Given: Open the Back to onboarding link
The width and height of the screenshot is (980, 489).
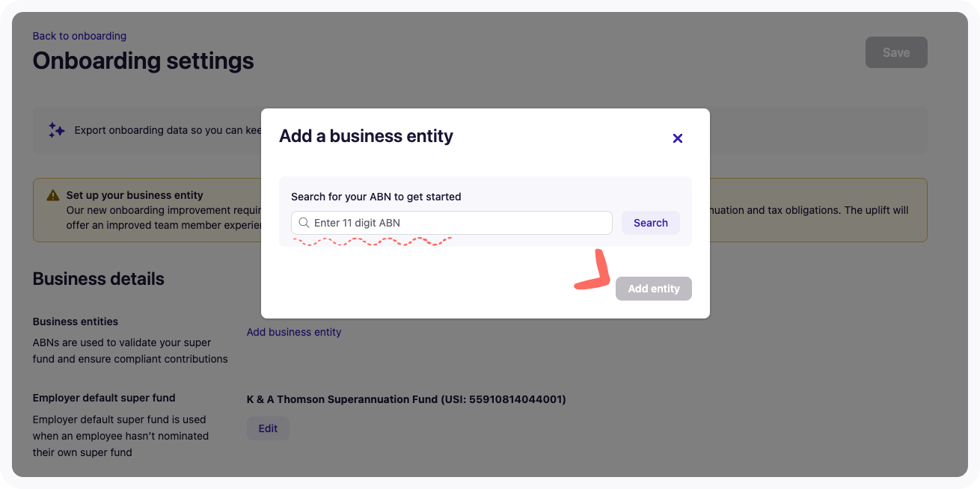Looking at the screenshot, I should (79, 35).
